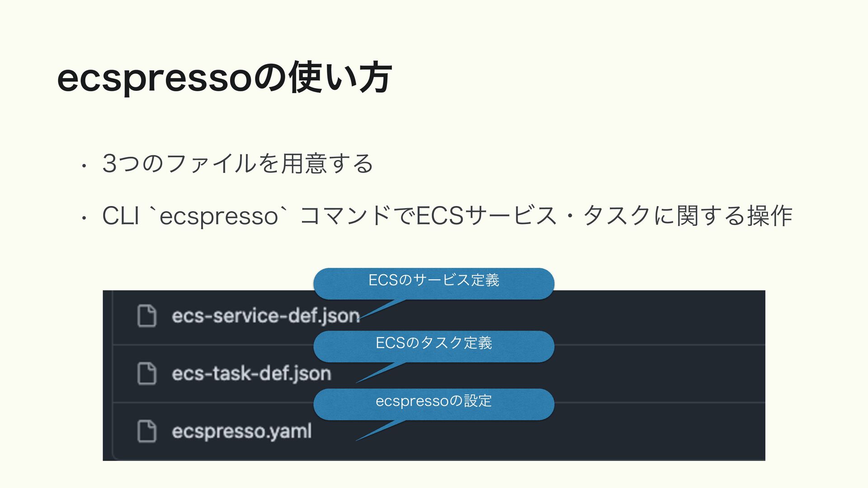Click the file icon beside ecspresso.yaml
Image resolution: width=868 pixels, height=488 pixels.
click(147, 431)
